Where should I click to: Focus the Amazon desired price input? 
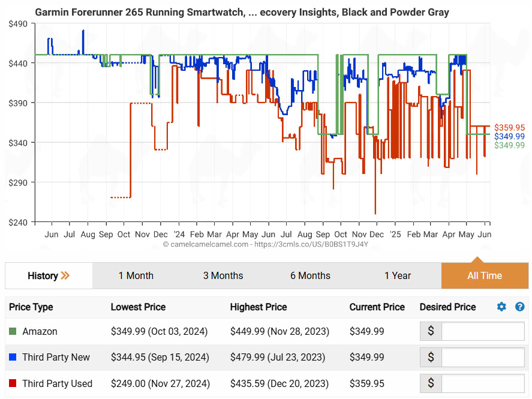pos(483,331)
